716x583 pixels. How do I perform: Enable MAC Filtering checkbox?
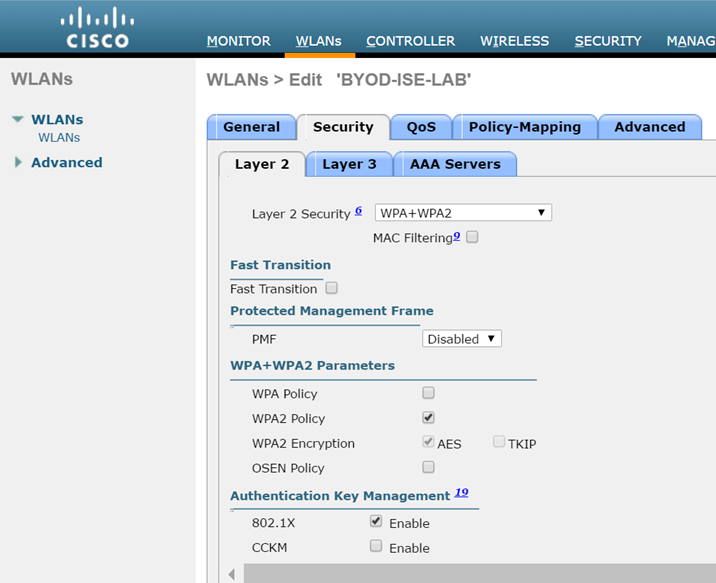[472, 237]
